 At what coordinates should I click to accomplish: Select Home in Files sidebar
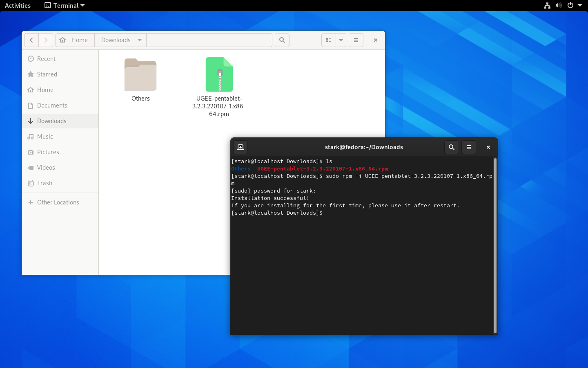[x=60, y=90]
